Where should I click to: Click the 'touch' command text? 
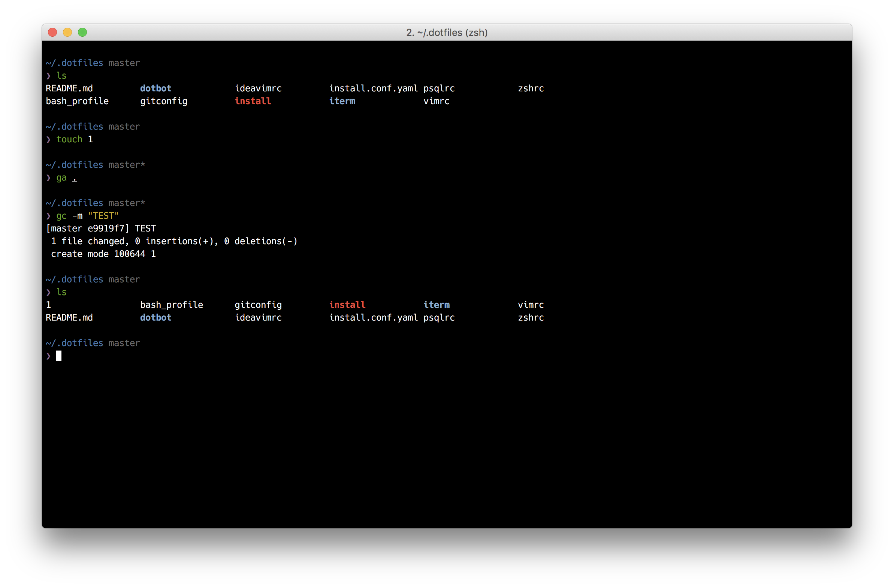tap(69, 139)
